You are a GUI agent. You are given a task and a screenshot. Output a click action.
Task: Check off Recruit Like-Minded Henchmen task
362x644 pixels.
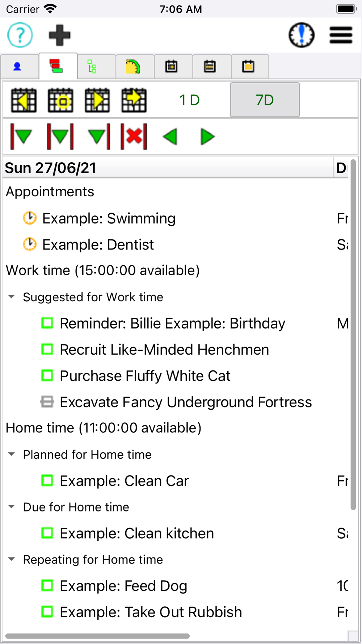coord(47,349)
